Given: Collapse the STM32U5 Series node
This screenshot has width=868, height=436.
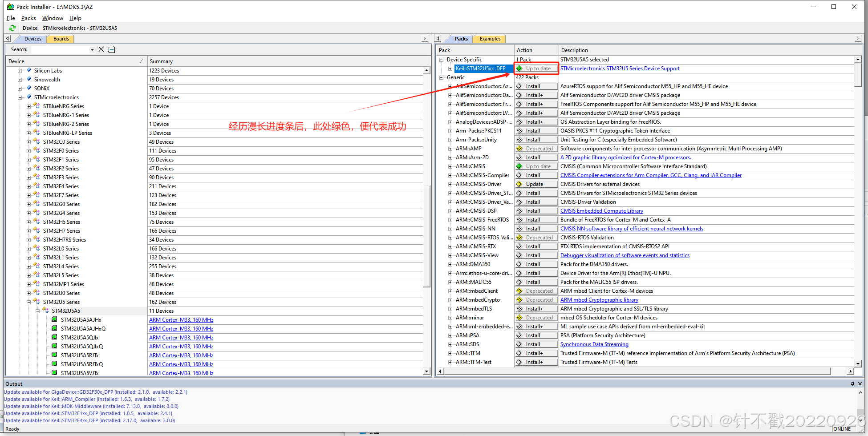Looking at the screenshot, I should tap(28, 302).
